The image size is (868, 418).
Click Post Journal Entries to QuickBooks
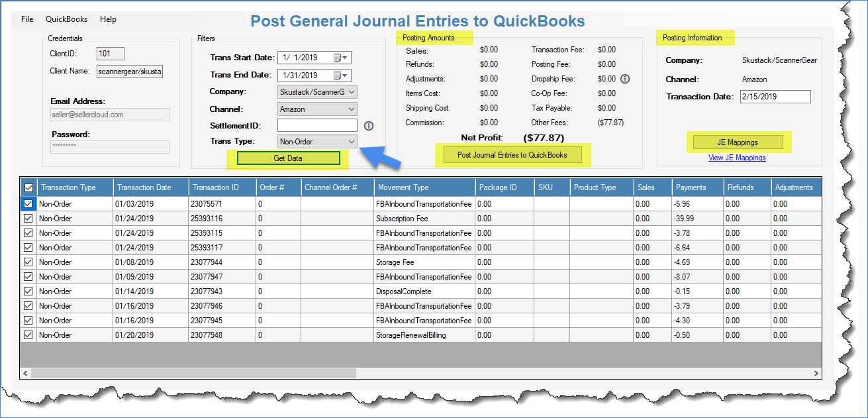[512, 155]
